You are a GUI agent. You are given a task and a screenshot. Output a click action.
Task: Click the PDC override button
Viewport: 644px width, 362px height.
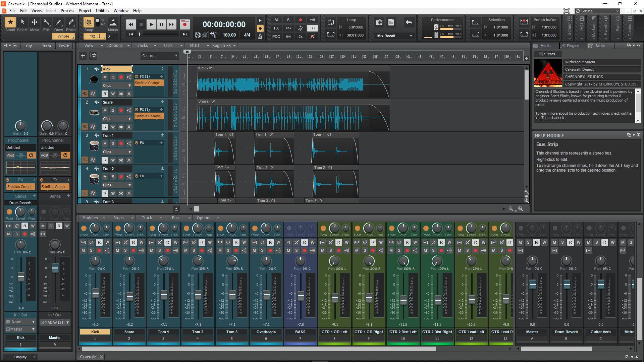coord(276,37)
